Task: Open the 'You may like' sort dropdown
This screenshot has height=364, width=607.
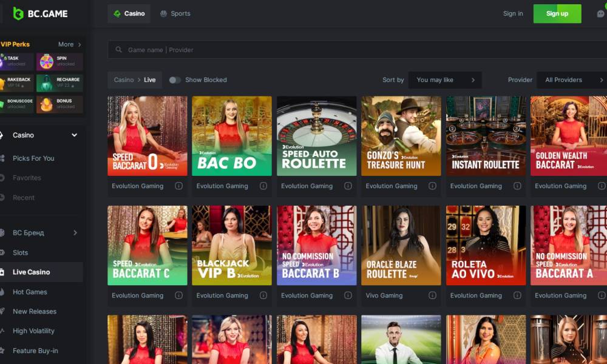Action: 445,80
